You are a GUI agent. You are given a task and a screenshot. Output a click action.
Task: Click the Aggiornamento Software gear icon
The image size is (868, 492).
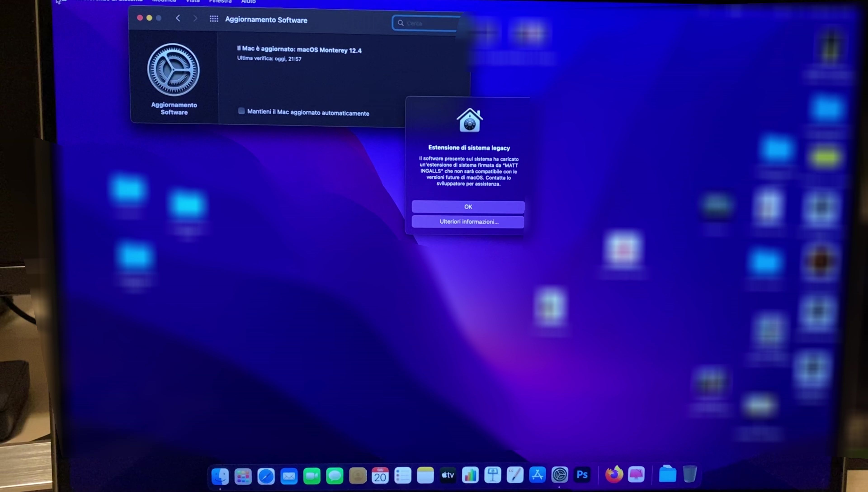173,70
